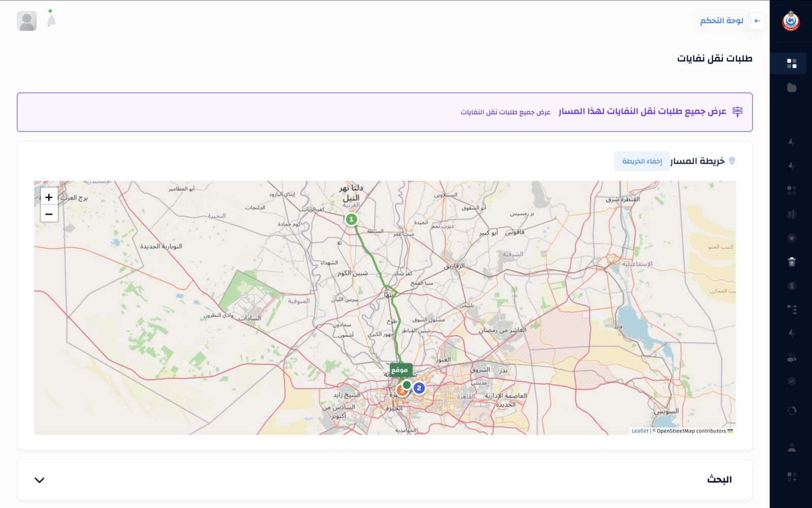Screen dimensions: 812x508
Task: Open the users group icon in sidebar
Action: pos(792,358)
